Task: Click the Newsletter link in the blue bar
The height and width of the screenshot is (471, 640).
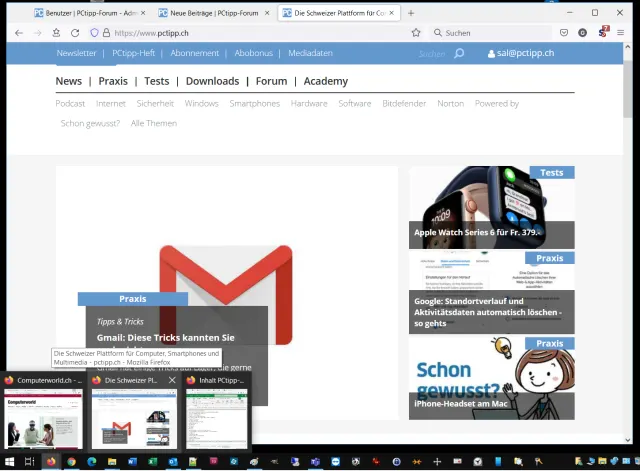Action: [x=76, y=53]
